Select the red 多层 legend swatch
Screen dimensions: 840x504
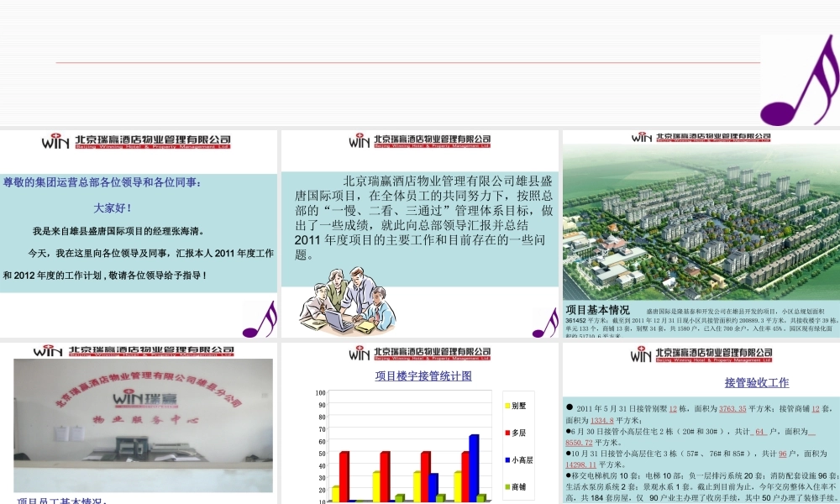coord(507,433)
